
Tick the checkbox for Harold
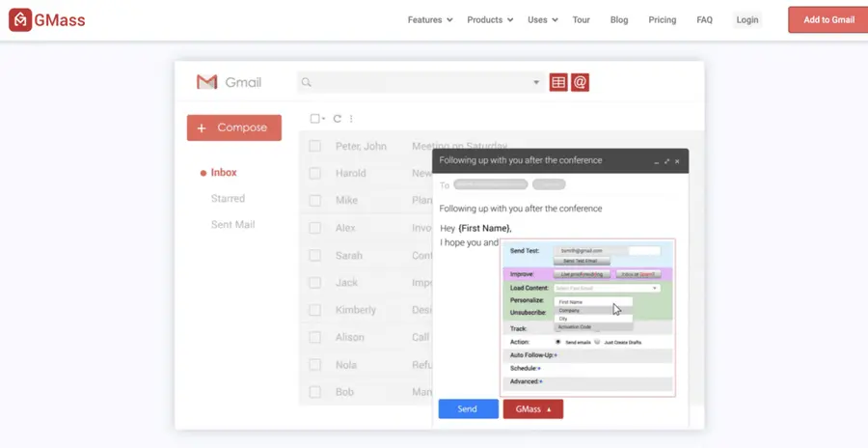pyautogui.click(x=315, y=174)
